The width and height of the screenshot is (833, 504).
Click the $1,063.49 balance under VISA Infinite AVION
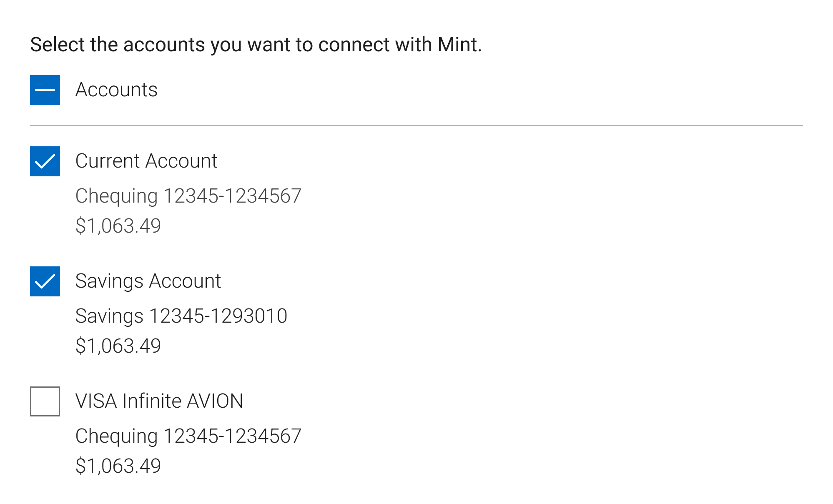pyautogui.click(x=118, y=466)
